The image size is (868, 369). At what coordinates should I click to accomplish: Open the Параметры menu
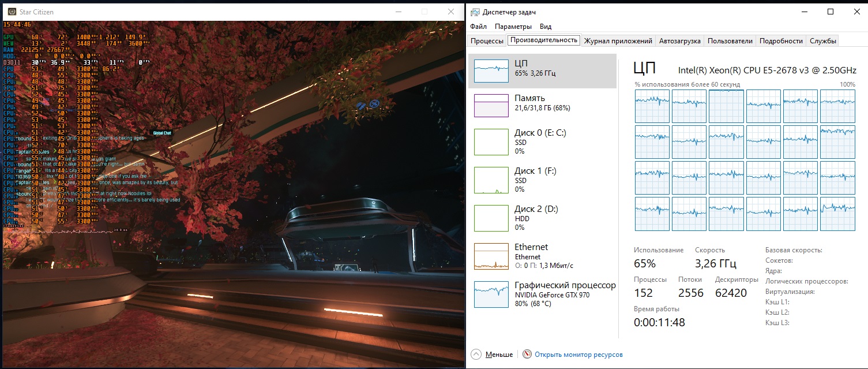click(x=513, y=27)
